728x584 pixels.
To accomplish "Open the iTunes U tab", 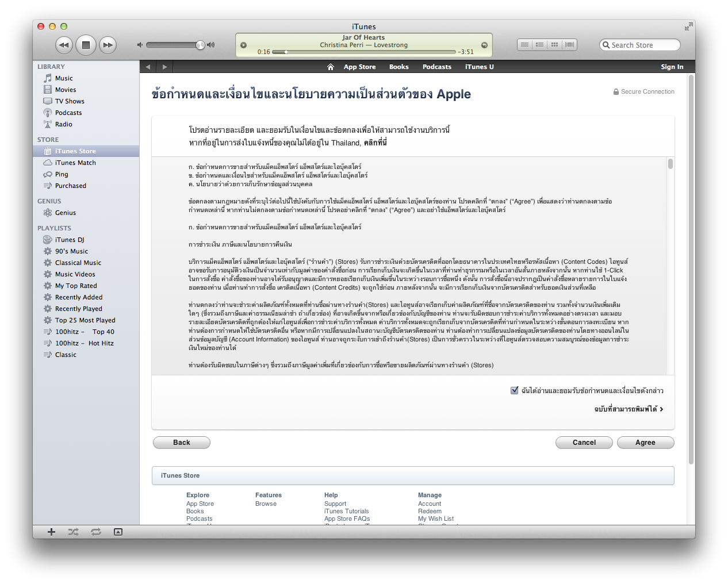I will click(480, 67).
